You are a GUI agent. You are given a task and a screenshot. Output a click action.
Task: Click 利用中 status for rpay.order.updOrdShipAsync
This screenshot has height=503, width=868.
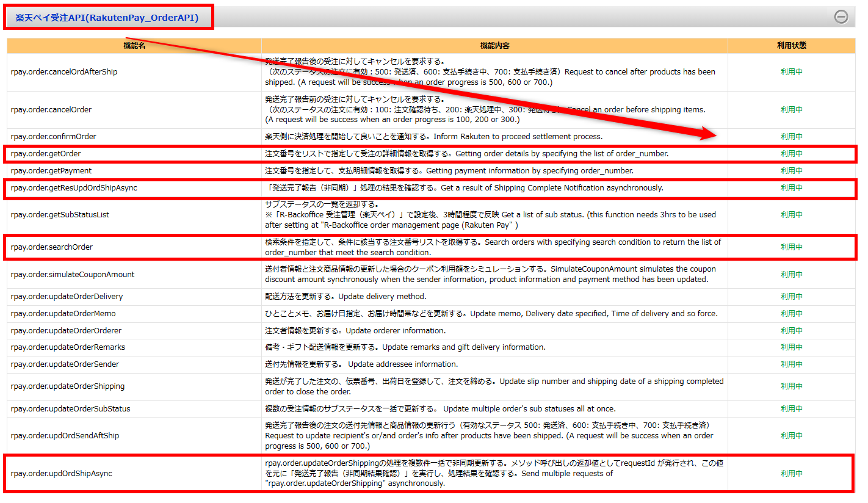791,474
